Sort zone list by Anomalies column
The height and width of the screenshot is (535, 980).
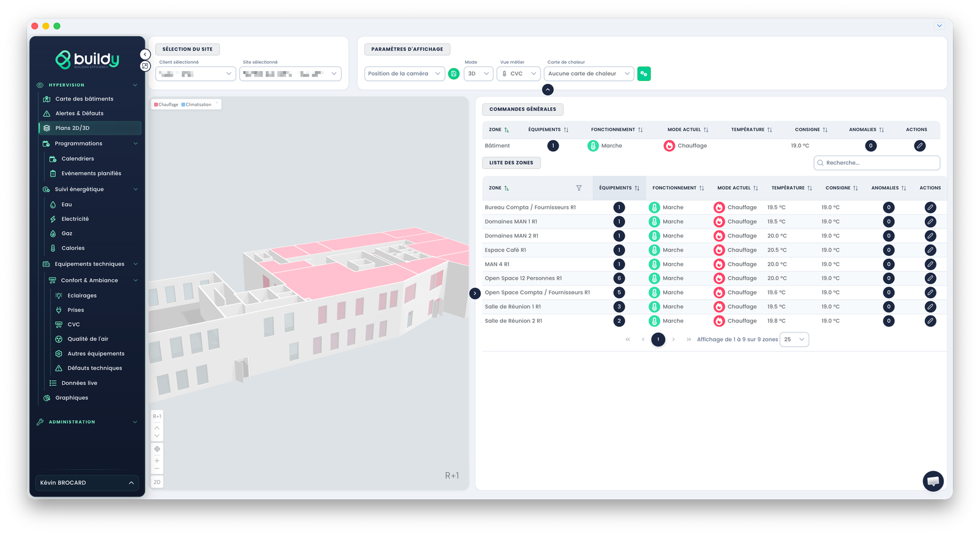point(889,188)
